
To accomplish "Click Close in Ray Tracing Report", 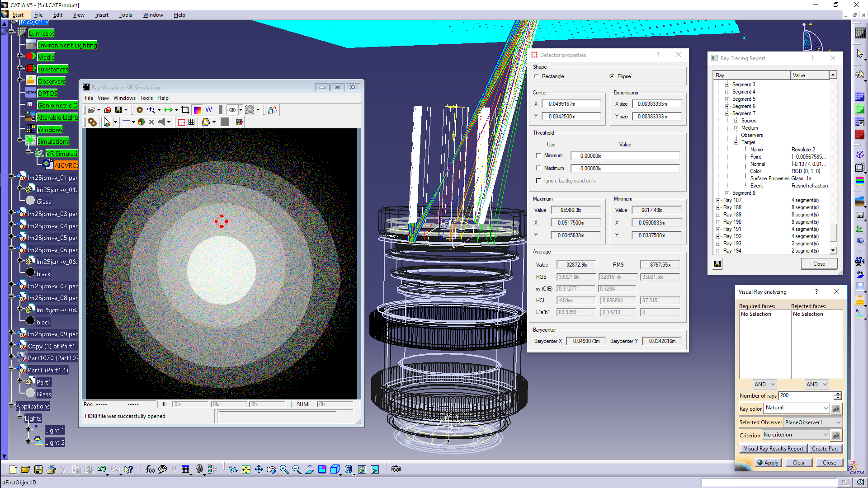I will 819,264.
